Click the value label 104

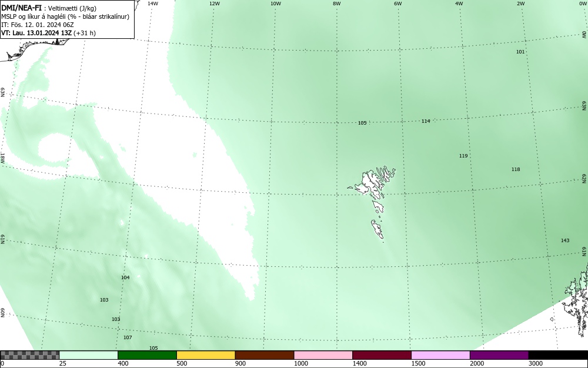pos(125,277)
